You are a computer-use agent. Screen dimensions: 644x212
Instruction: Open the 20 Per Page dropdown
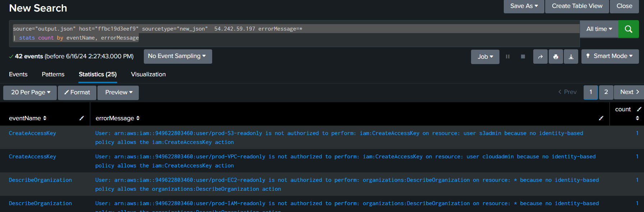(30, 93)
